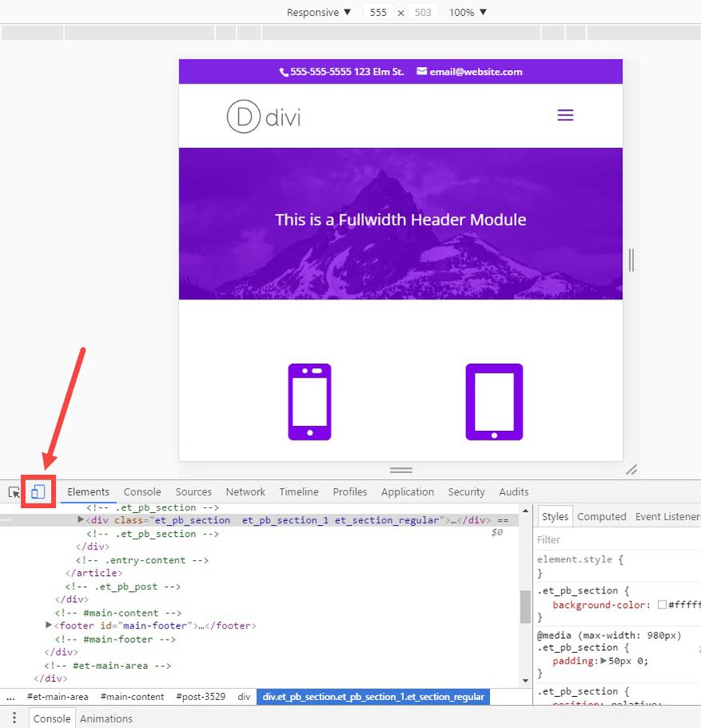The width and height of the screenshot is (701, 728).
Task: Select the closing </article> tag line
Action: (94, 573)
